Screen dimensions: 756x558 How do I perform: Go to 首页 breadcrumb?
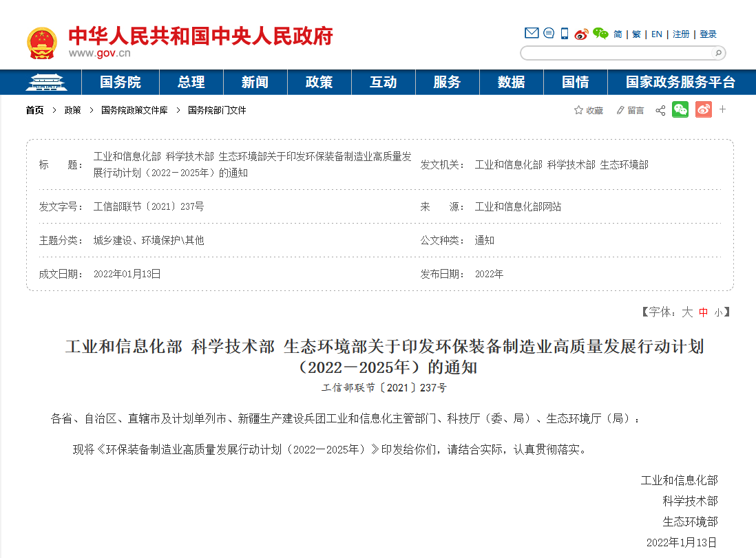tap(34, 110)
